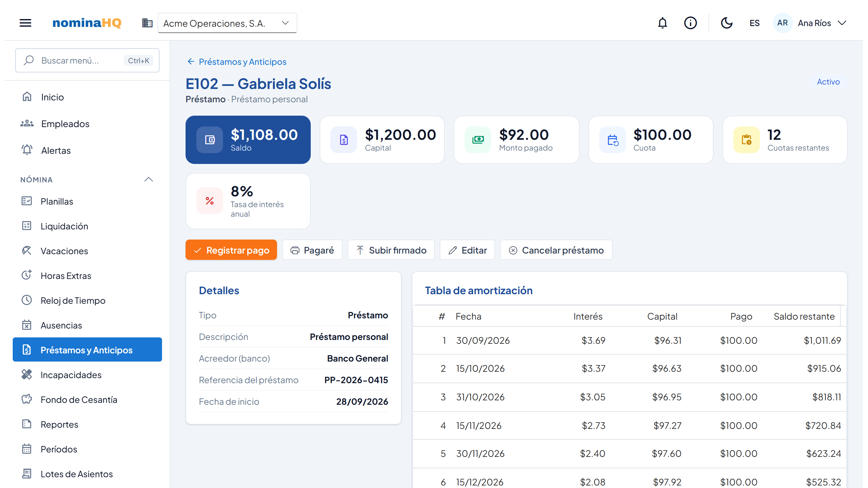
Task: Click the Cancelar préstamo button
Action: pos(556,250)
